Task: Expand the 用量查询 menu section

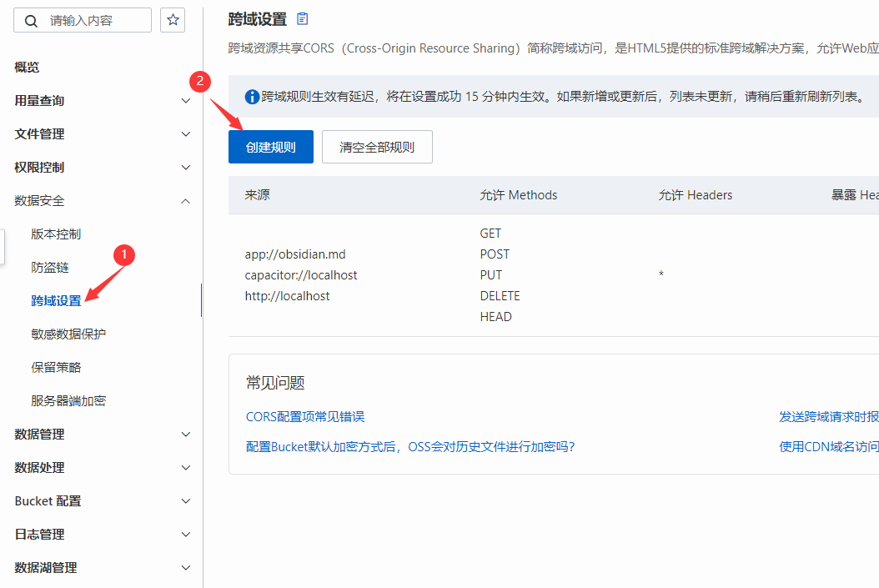Action: click(x=185, y=101)
